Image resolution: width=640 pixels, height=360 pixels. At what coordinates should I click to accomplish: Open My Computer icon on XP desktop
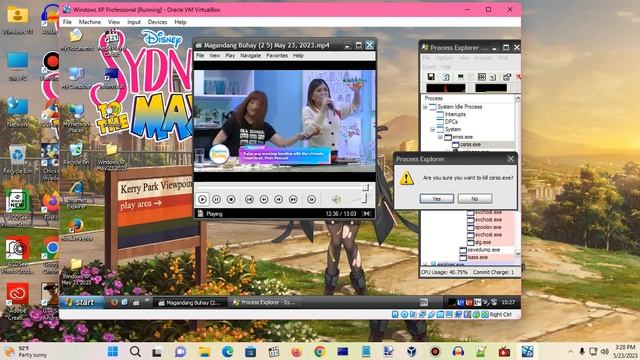(76, 78)
